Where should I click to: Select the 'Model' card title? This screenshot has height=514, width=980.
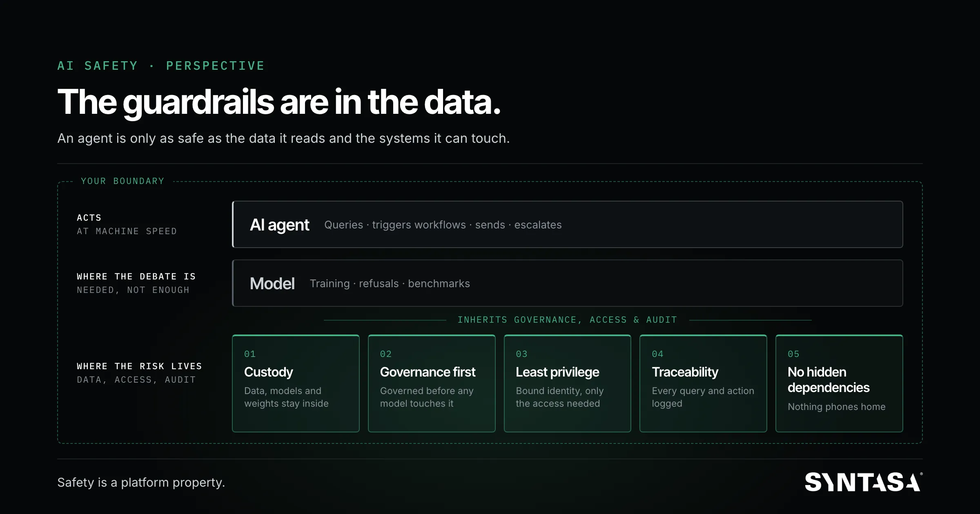(272, 284)
